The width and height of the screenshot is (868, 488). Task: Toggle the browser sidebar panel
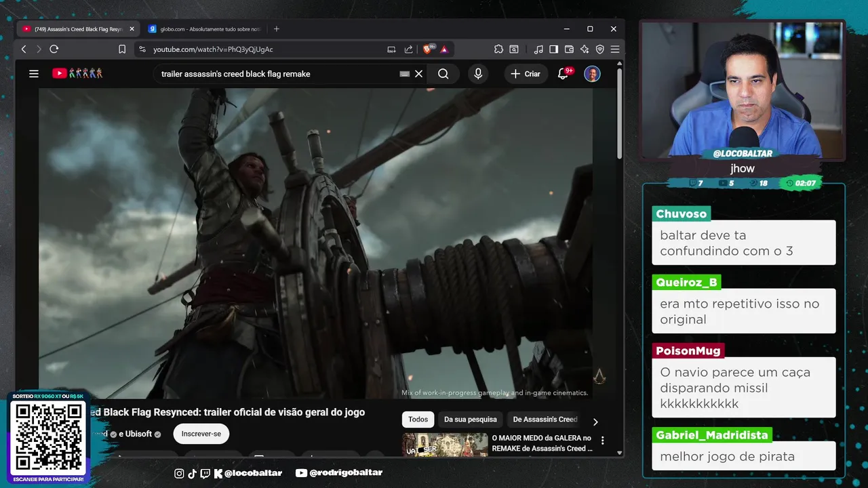click(x=553, y=49)
